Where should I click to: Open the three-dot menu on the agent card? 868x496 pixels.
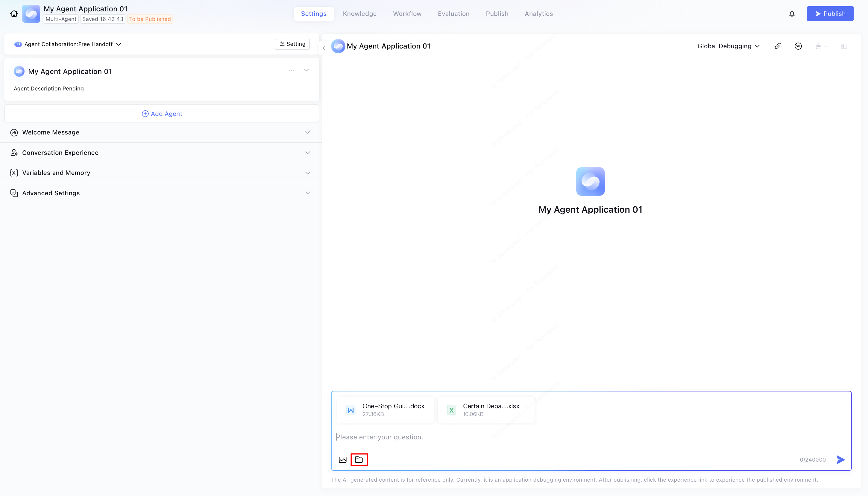(291, 70)
